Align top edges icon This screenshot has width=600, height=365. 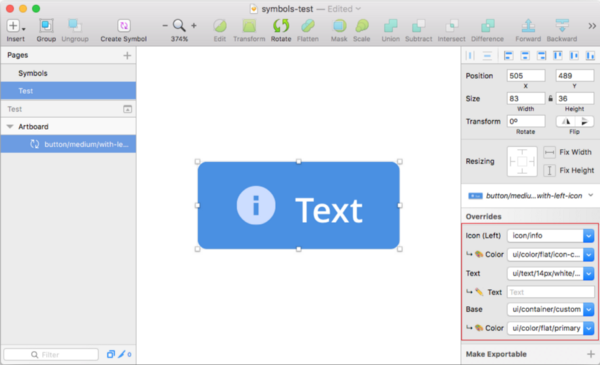(x=558, y=56)
